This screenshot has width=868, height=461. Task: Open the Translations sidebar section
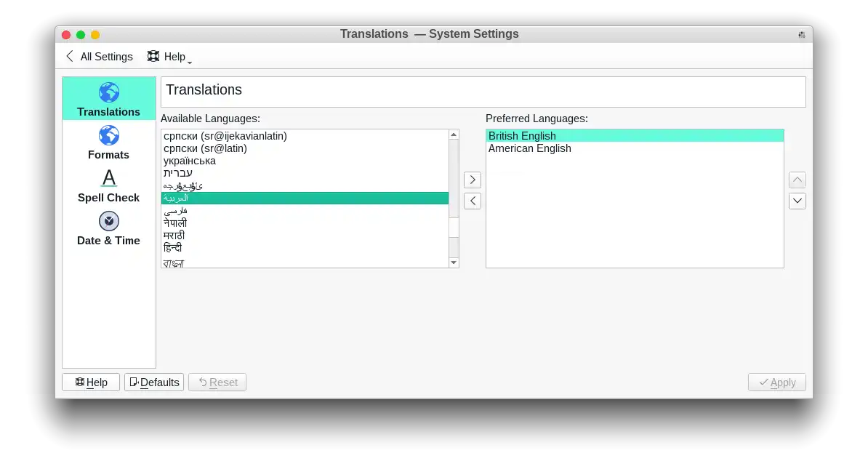click(108, 99)
